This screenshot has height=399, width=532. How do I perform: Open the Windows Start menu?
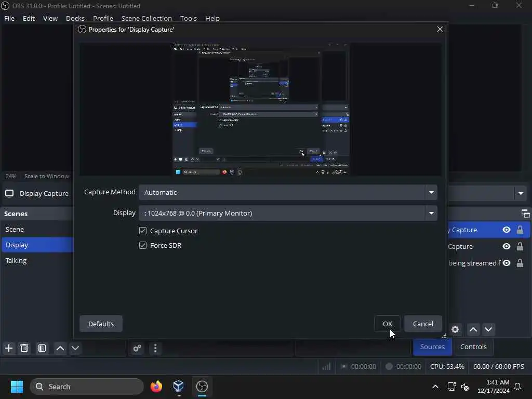(17, 387)
